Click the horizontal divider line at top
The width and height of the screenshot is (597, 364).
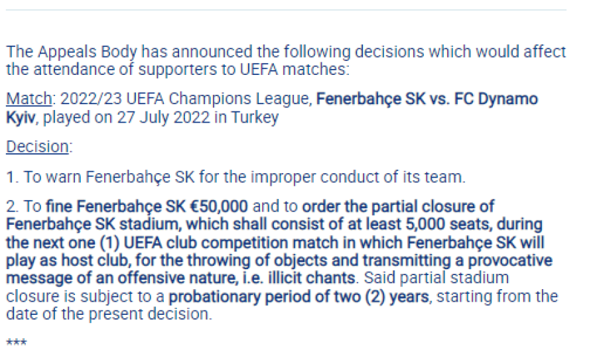(x=286, y=9)
